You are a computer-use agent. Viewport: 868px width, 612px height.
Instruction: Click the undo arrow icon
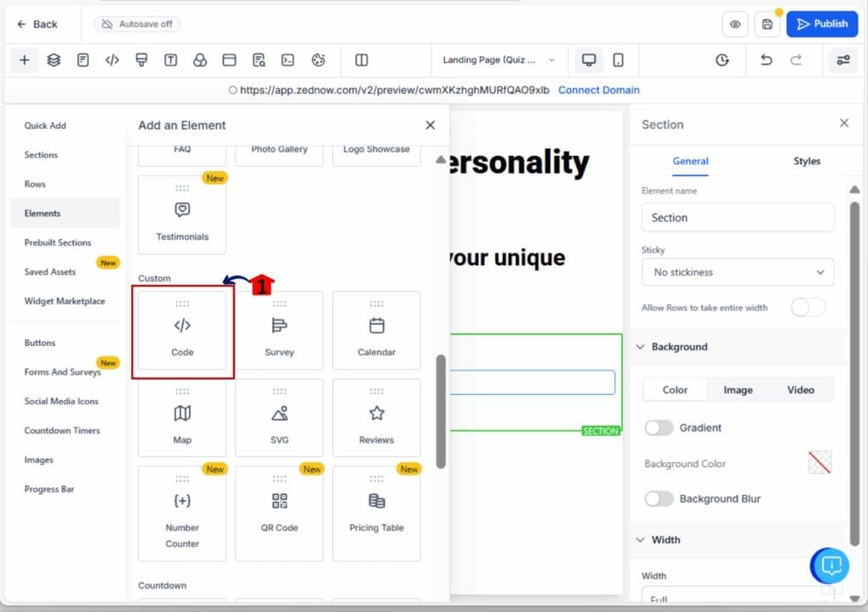pos(766,60)
